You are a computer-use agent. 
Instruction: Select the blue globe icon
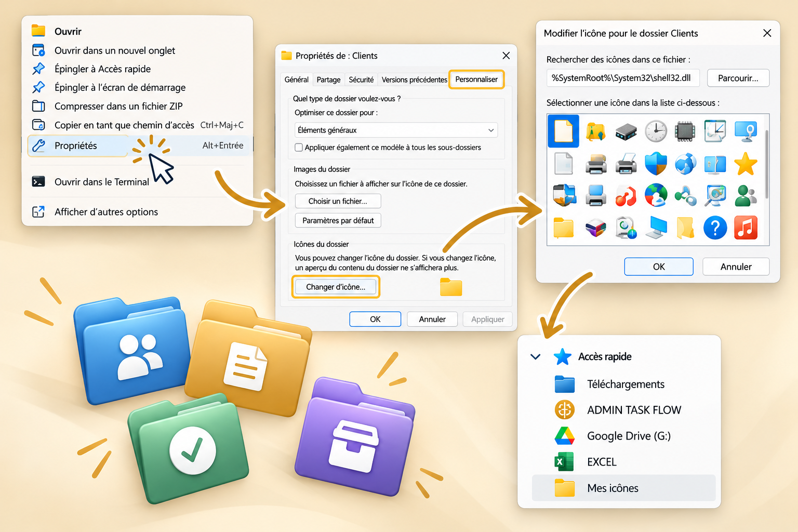685,164
